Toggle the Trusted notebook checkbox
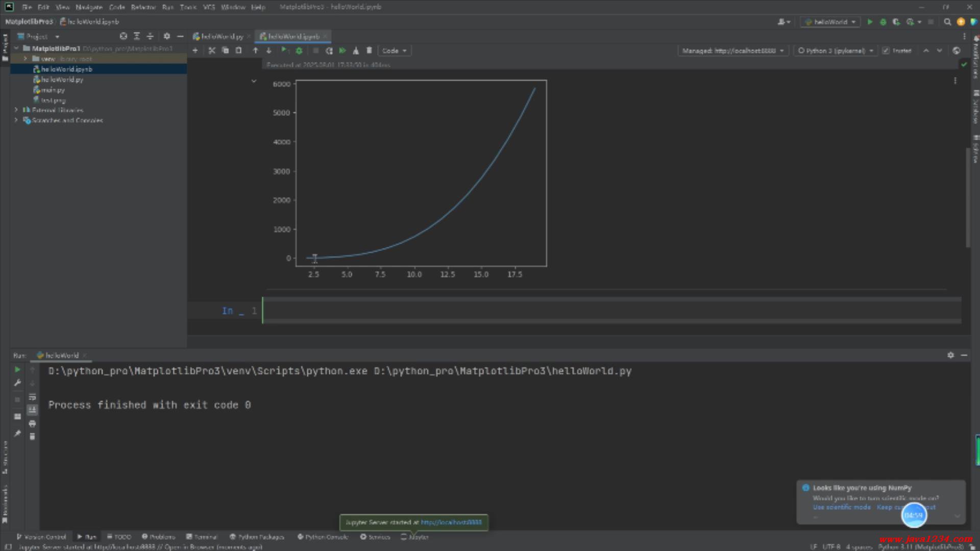This screenshot has height=551, width=980. click(886, 51)
